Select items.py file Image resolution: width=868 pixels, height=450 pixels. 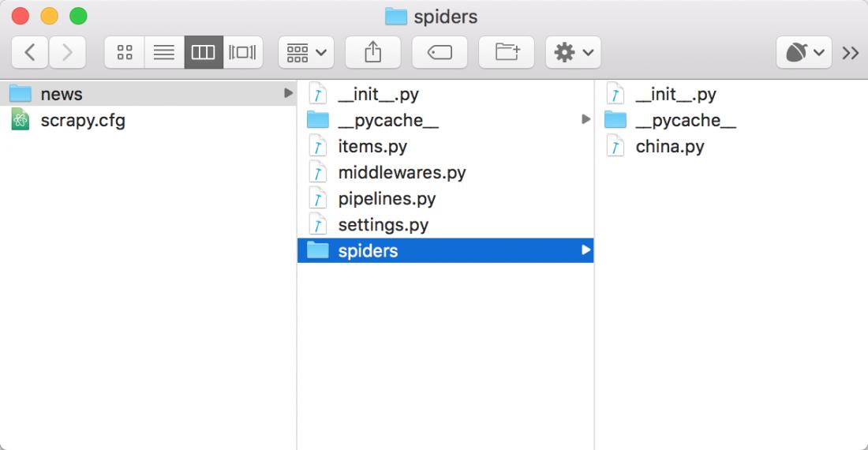tap(445, 146)
